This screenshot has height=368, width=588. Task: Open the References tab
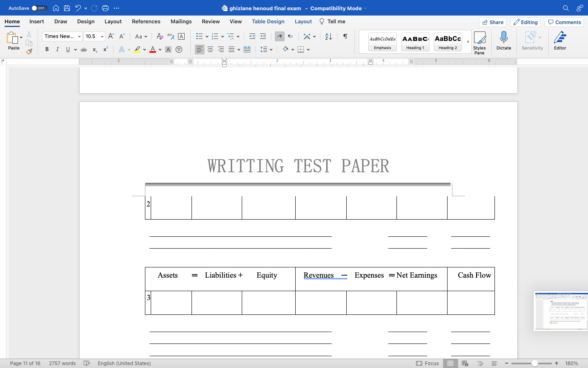(x=146, y=22)
